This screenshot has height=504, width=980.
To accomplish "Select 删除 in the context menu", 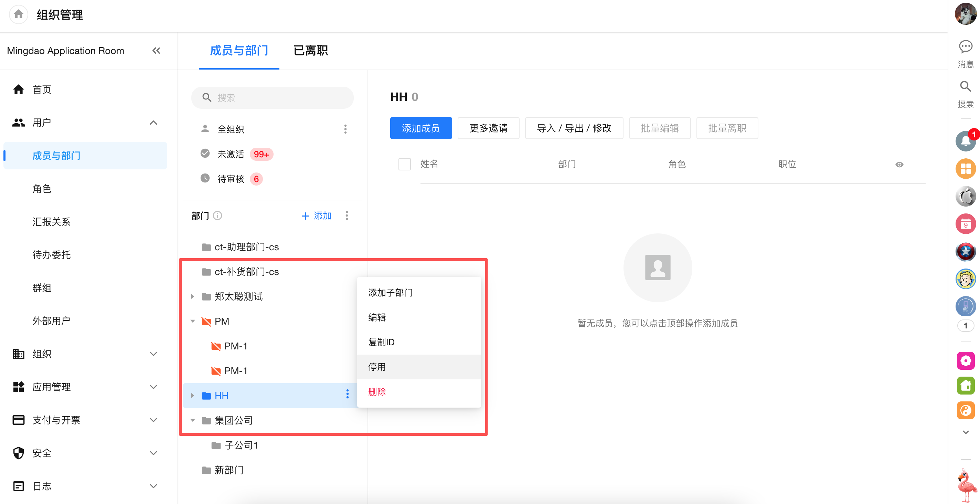I will click(x=377, y=391).
